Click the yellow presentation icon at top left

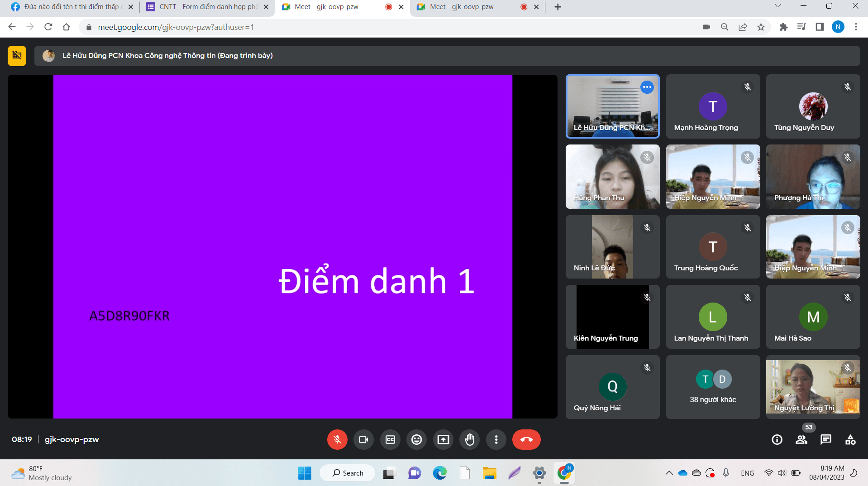tap(17, 56)
